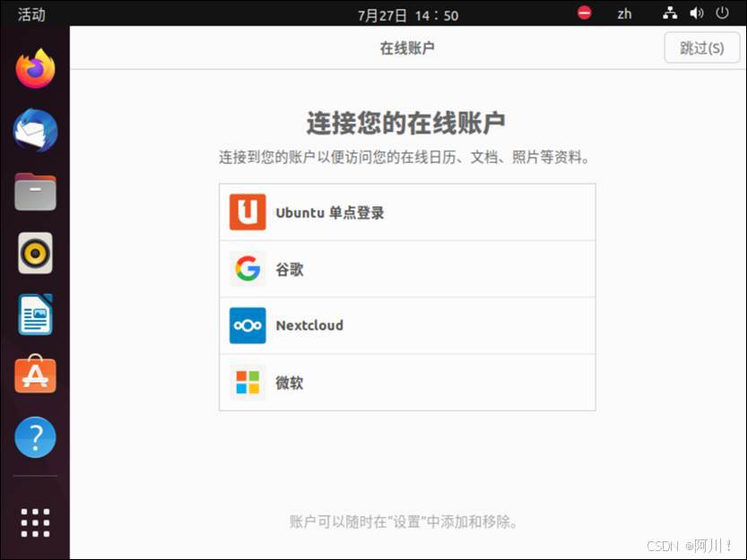Click the 在线账户 header title
Viewport: 747px width, 560px height.
[407, 47]
